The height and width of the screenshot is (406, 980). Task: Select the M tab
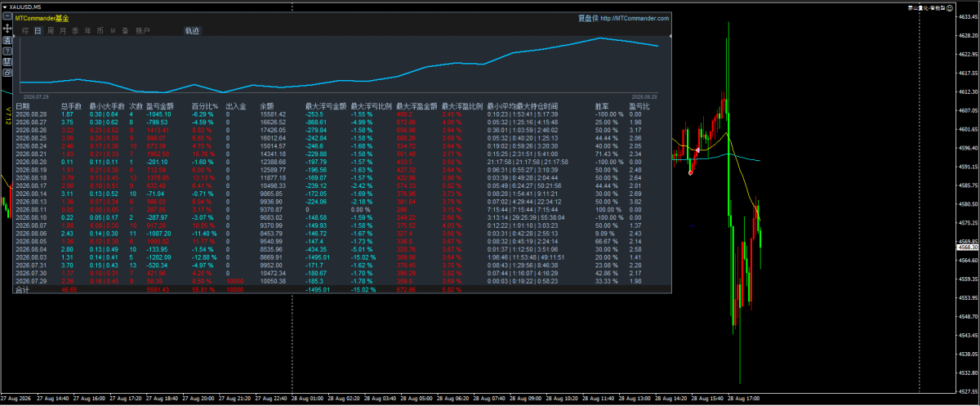point(113,31)
